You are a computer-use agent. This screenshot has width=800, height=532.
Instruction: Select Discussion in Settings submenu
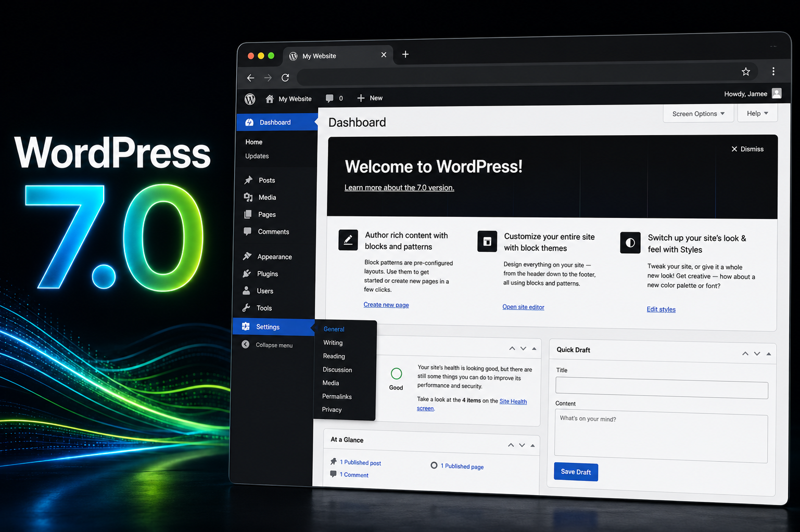[337, 370]
